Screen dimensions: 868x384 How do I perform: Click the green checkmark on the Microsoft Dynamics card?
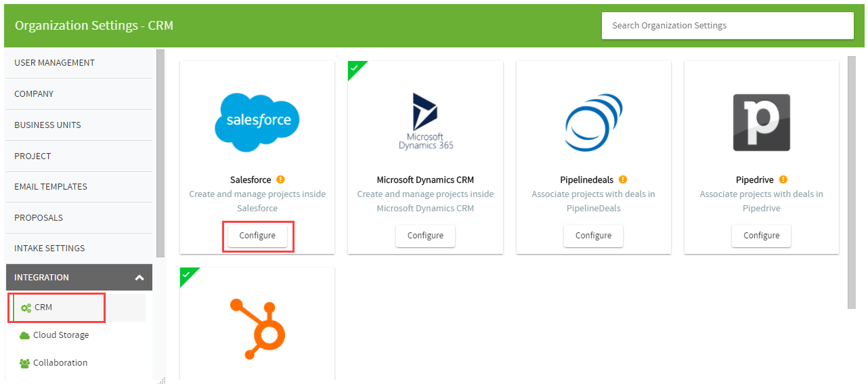[x=353, y=67]
